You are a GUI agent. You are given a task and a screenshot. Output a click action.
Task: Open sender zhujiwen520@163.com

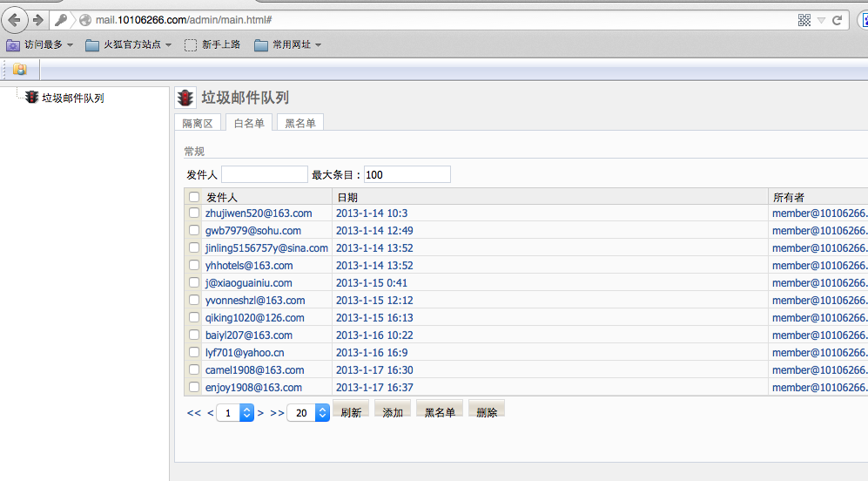tap(259, 213)
